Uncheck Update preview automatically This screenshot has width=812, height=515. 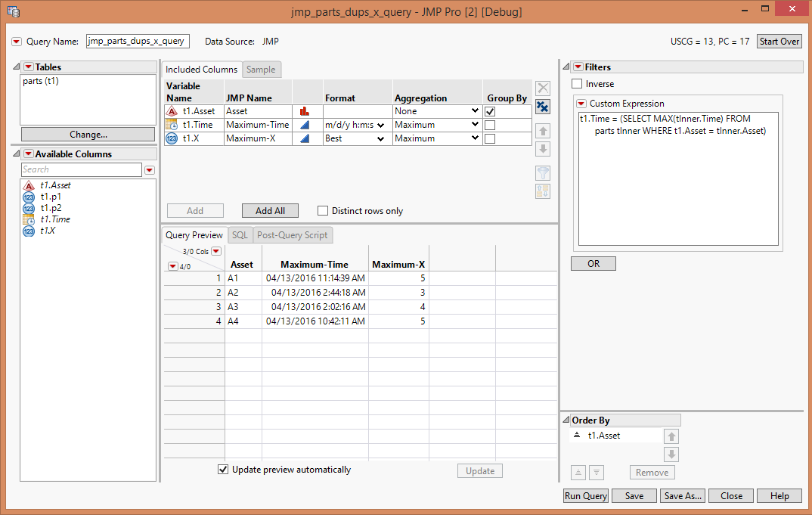pos(223,470)
